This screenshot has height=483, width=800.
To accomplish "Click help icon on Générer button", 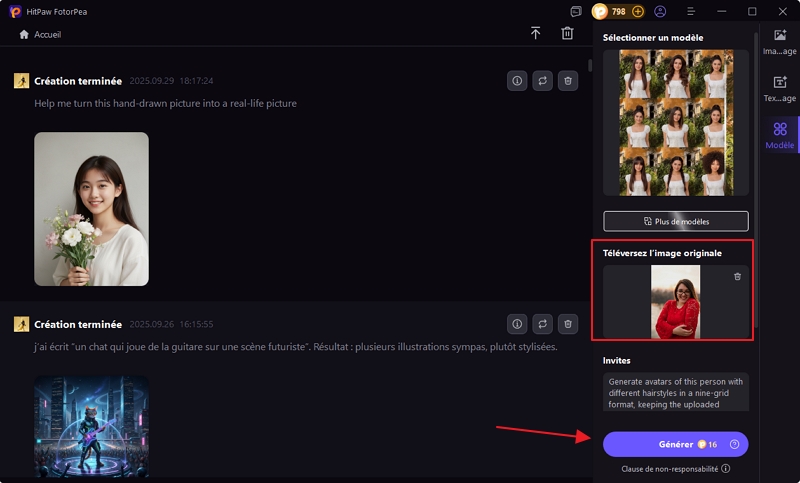I will (734, 444).
